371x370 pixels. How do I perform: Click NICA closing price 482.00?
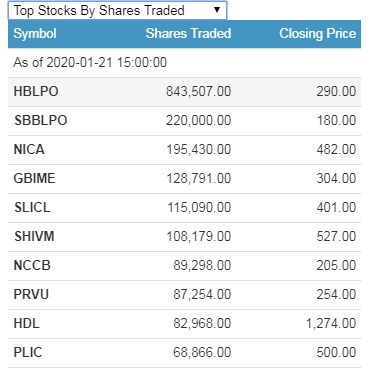336,150
